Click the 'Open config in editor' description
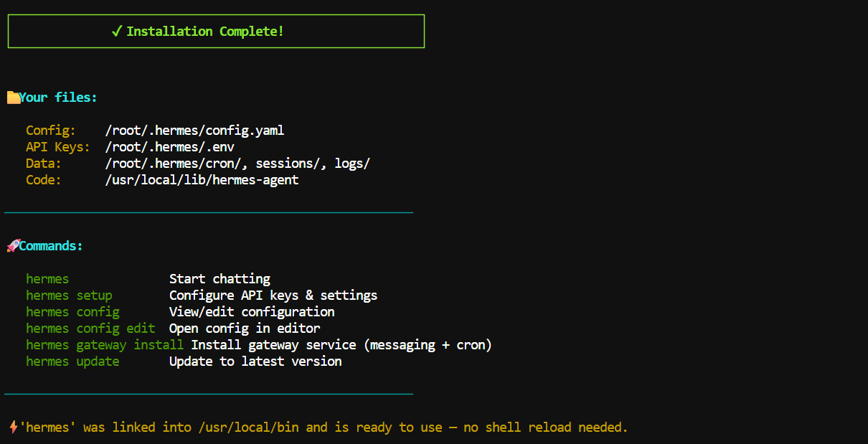This screenshot has height=444, width=868. pos(245,329)
